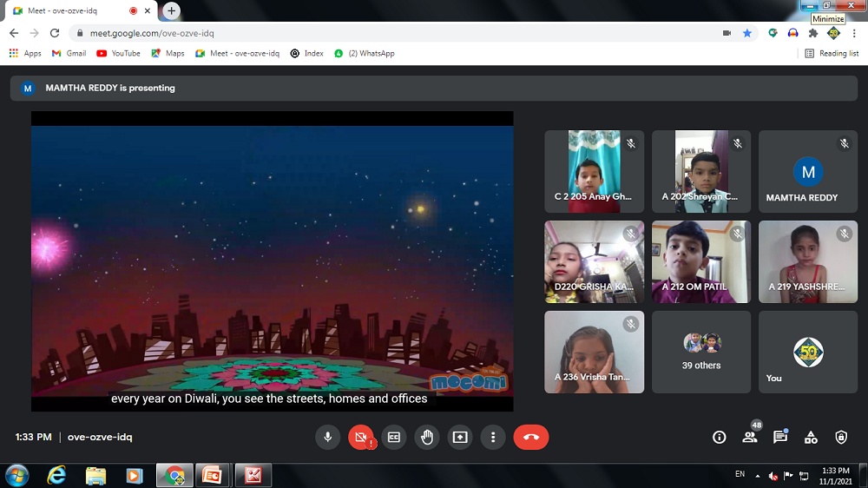The width and height of the screenshot is (868, 488).
Task: Open YouTube bookmark
Action: [118, 53]
